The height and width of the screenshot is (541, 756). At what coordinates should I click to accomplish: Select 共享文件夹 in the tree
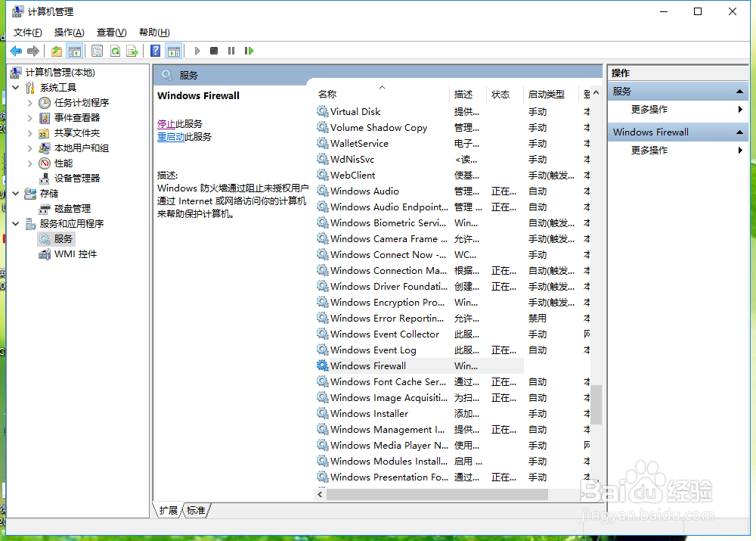(x=76, y=132)
